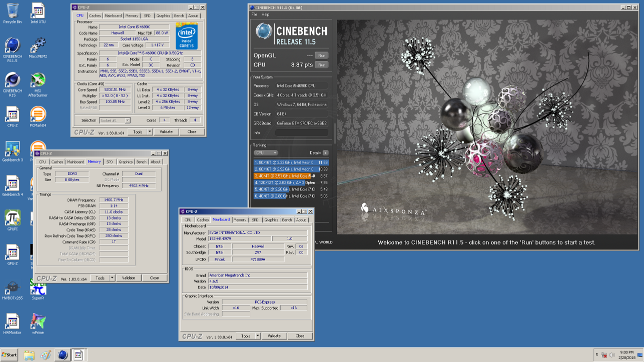Select the SPD tab in Memory window

(110, 161)
